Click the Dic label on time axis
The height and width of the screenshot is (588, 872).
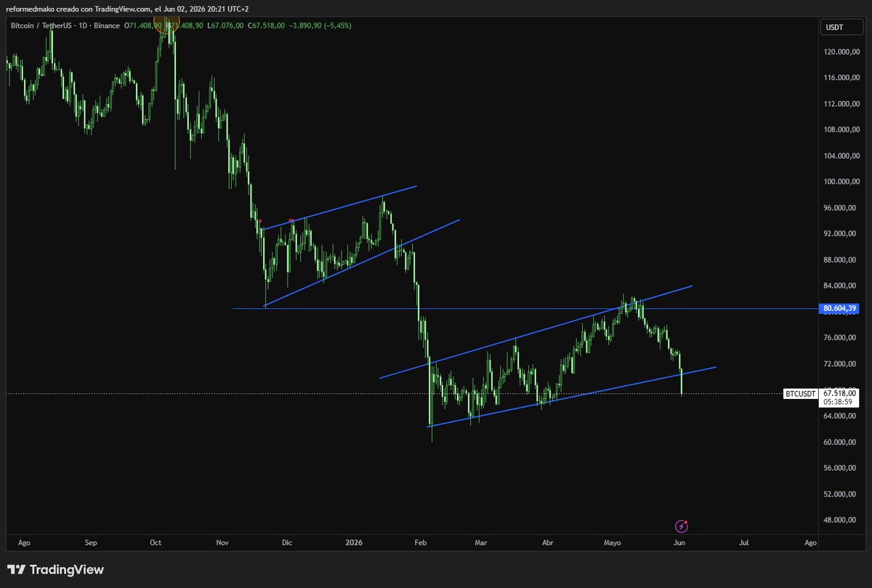287,543
